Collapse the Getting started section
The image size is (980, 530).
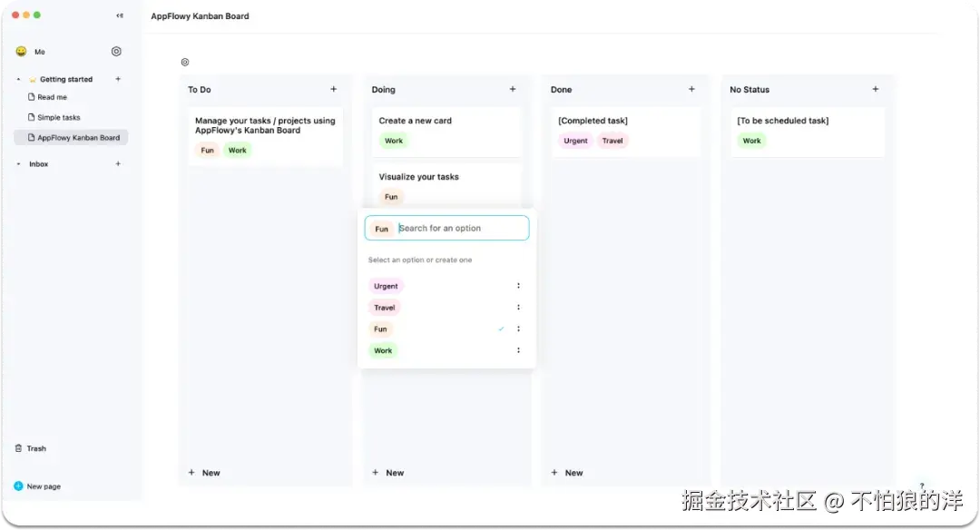tap(18, 79)
